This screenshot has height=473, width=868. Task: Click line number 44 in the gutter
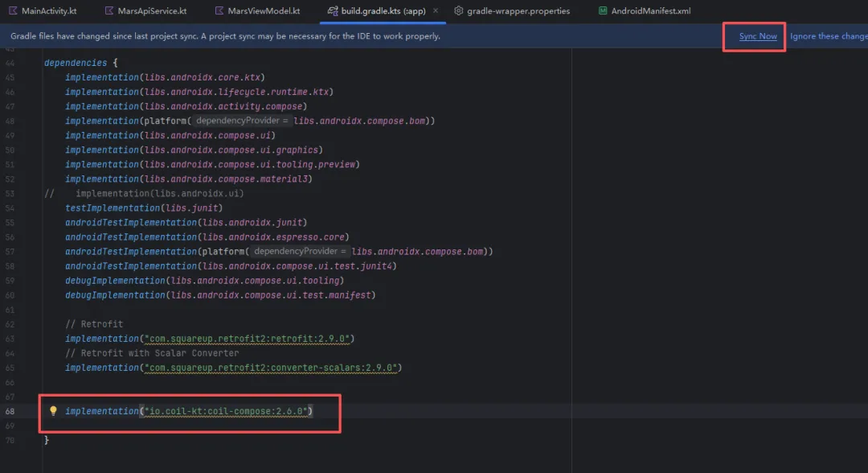[10, 63]
